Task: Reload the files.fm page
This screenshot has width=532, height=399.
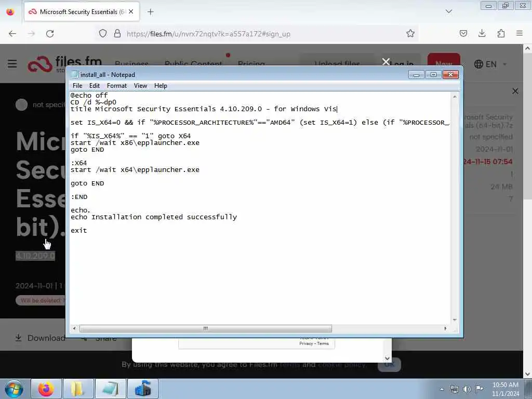Action: pos(50,34)
